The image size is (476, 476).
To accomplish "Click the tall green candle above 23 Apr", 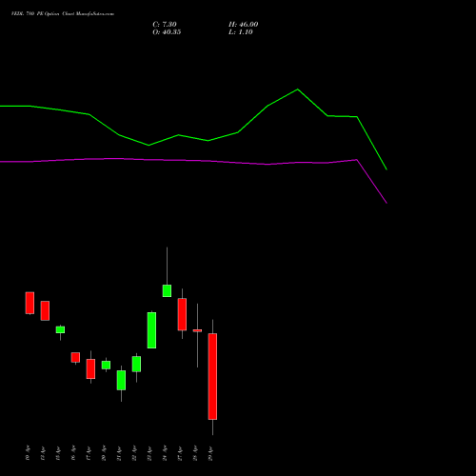I will pyautogui.click(x=151, y=330).
